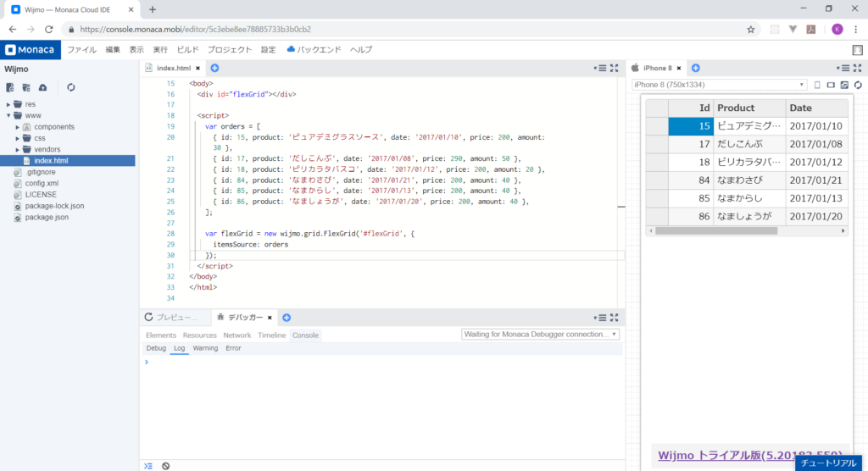Click the new folder icon in project panel
The width and height of the screenshot is (868, 471).
pyautogui.click(x=26, y=87)
